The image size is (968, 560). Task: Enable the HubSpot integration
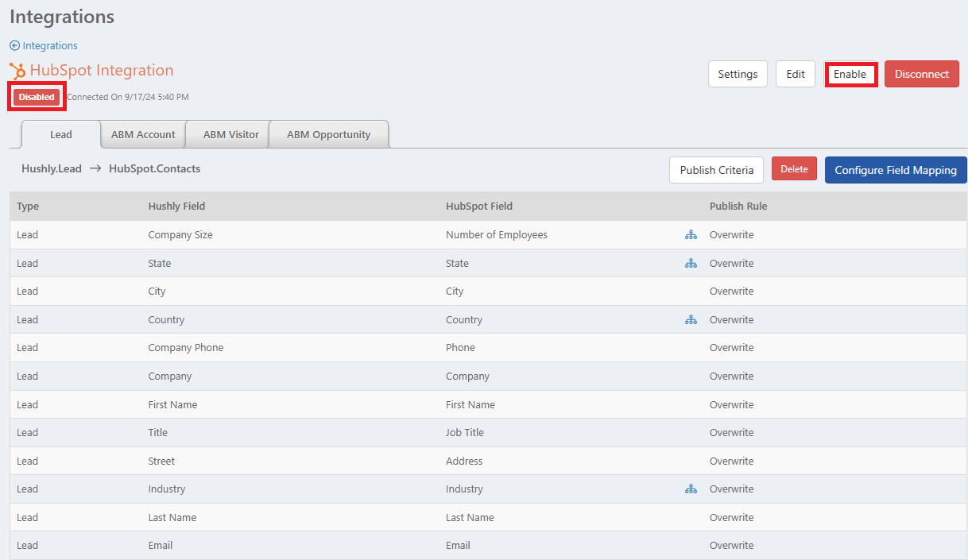pos(850,74)
